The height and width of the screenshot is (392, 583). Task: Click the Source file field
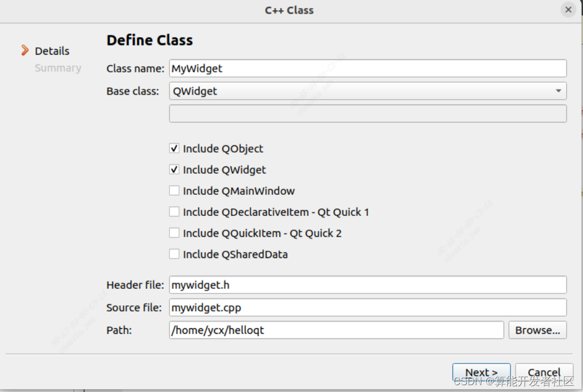[367, 308]
